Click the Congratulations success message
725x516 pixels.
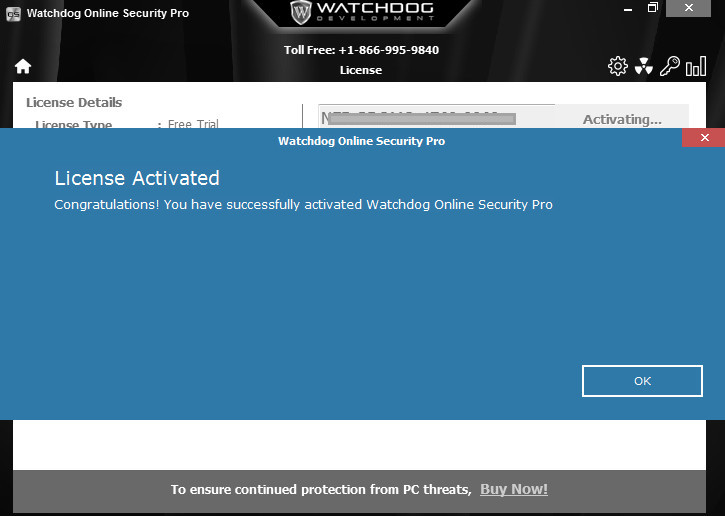pyautogui.click(x=303, y=204)
